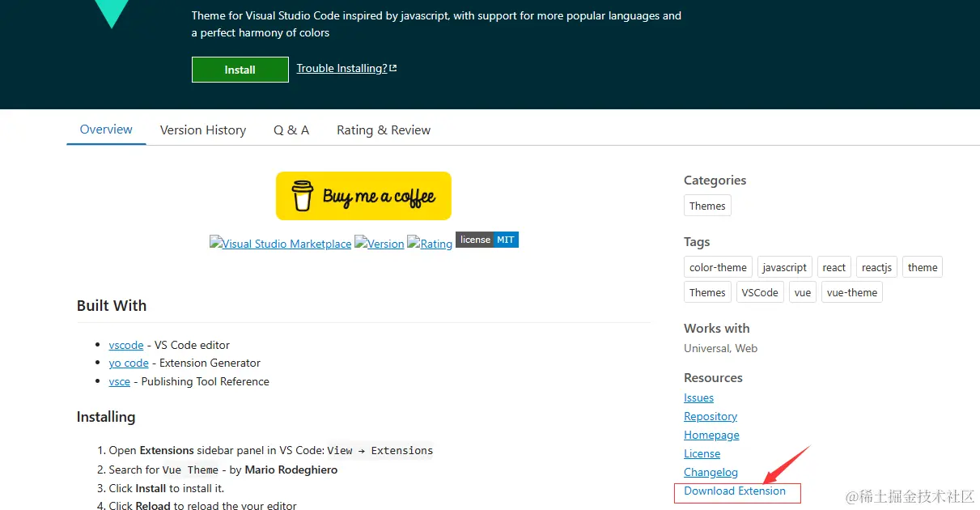Click the Buy me a coffee banner
The height and width of the screenshot is (510, 980).
pyautogui.click(x=363, y=196)
